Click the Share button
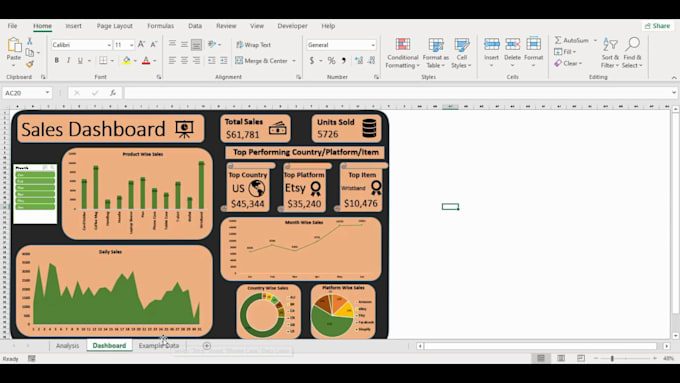This screenshot has width=680, height=383. click(x=658, y=26)
